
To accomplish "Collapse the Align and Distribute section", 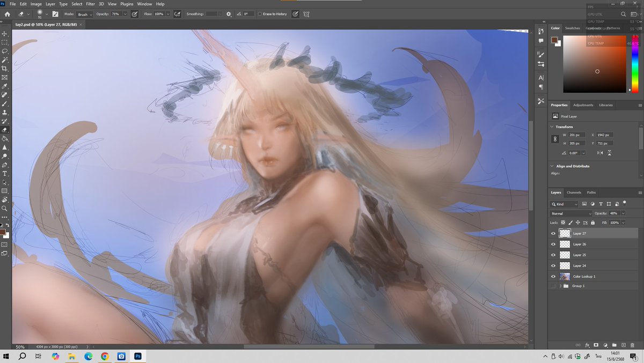I will click(x=552, y=166).
